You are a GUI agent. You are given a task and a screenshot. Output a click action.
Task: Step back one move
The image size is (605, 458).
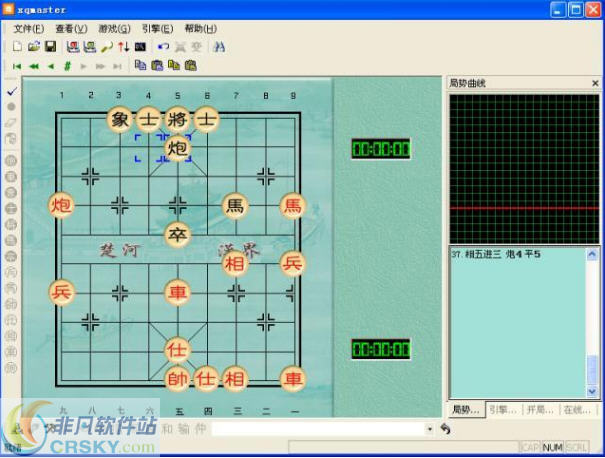pos(51,66)
